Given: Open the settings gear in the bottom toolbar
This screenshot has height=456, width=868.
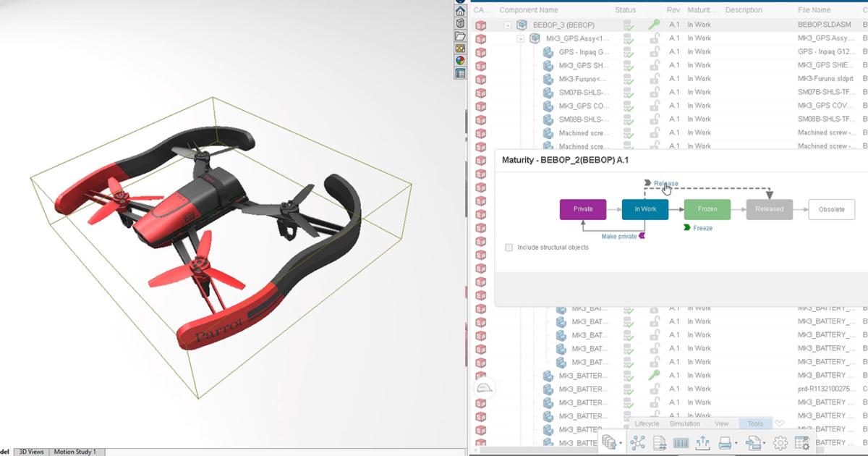Looking at the screenshot, I should coord(780,443).
